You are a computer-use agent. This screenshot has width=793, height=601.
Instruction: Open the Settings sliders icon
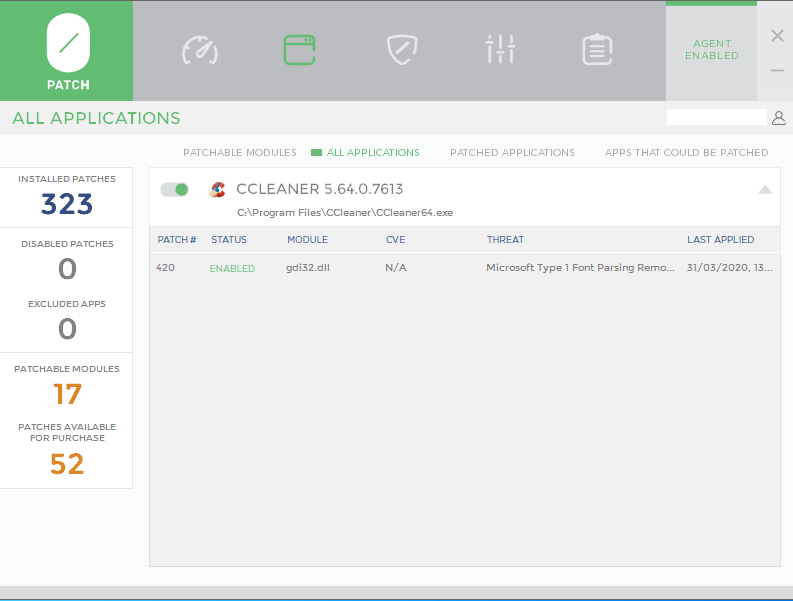pyautogui.click(x=501, y=49)
